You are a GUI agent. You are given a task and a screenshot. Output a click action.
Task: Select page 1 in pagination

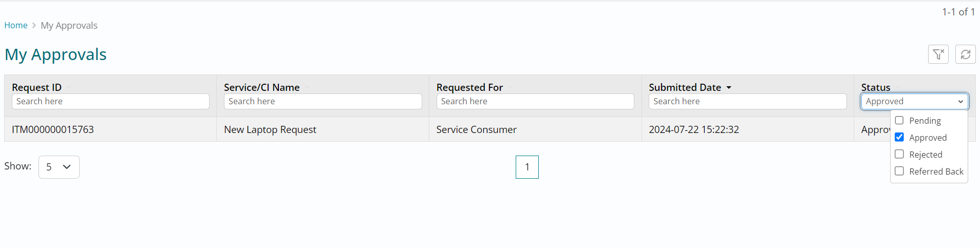527,167
